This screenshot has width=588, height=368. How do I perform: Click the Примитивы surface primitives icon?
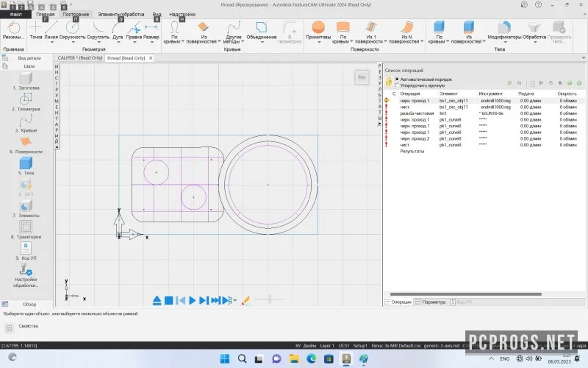318,27
